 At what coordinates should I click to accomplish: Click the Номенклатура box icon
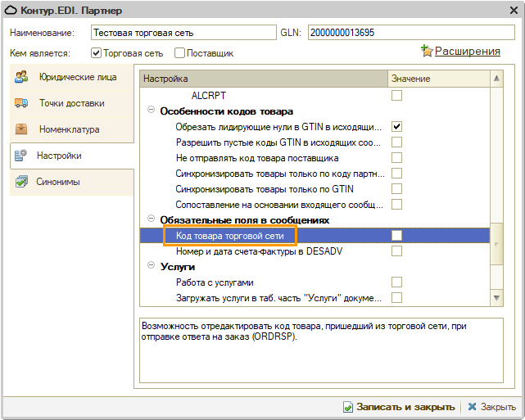point(22,129)
